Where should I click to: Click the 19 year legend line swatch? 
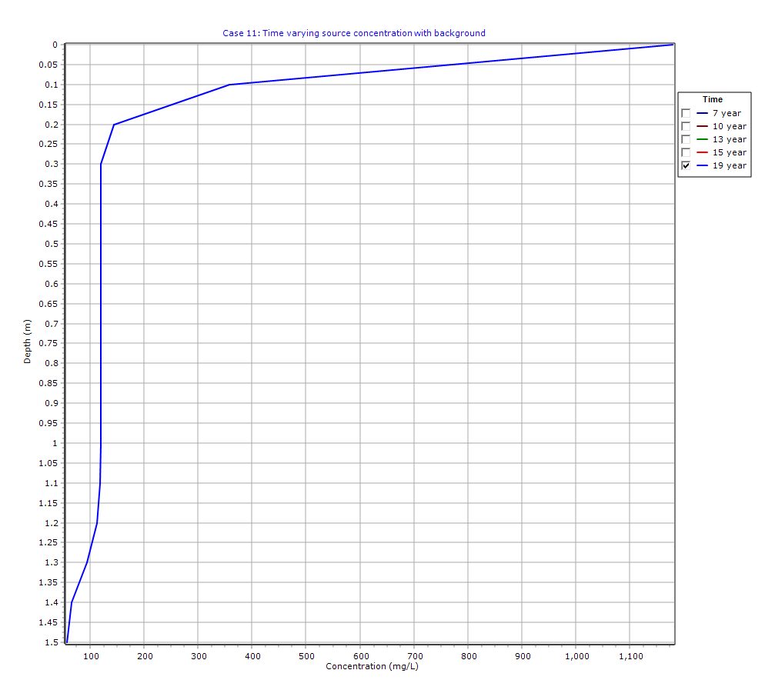[702, 165]
